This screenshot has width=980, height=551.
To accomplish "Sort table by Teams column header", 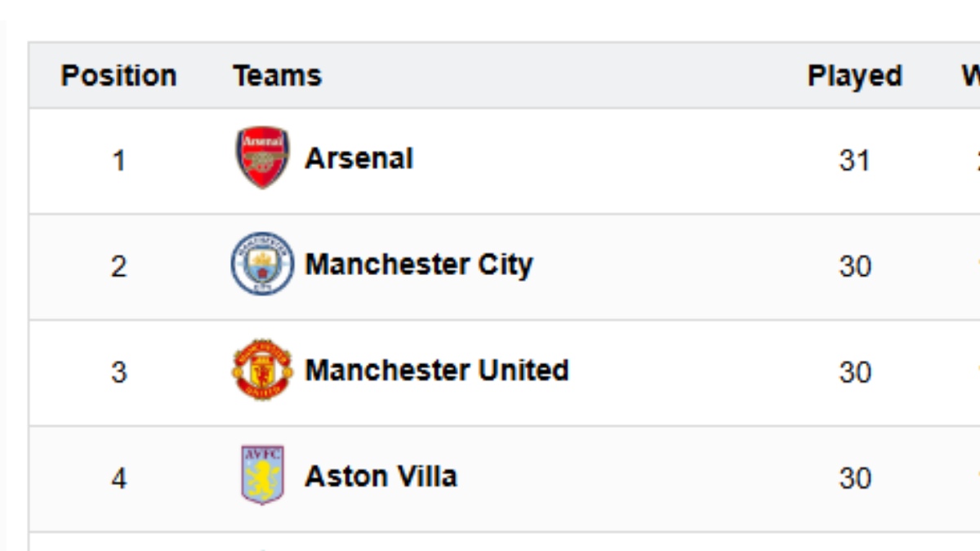I will coord(277,76).
